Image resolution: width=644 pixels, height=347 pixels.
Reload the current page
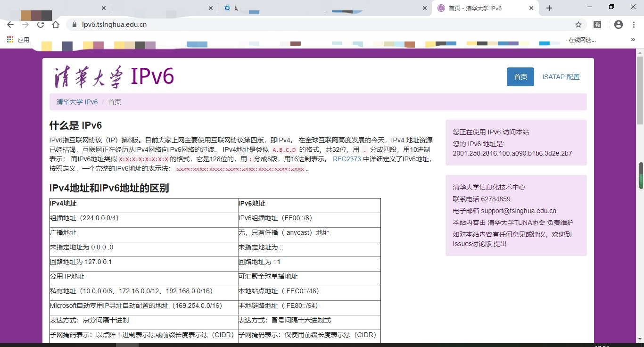[x=41, y=25]
